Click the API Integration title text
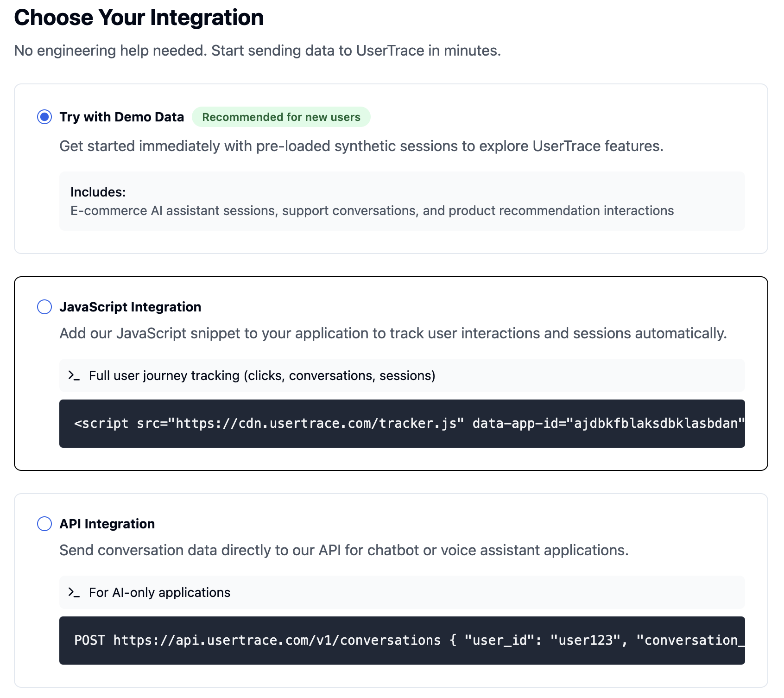This screenshot has width=784, height=698. click(107, 524)
